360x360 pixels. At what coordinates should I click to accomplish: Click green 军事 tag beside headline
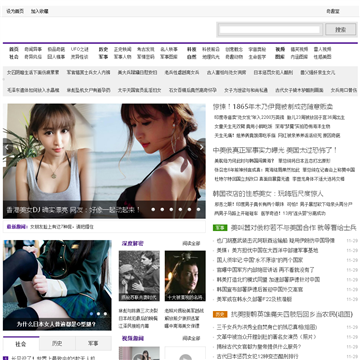[x=220, y=228]
